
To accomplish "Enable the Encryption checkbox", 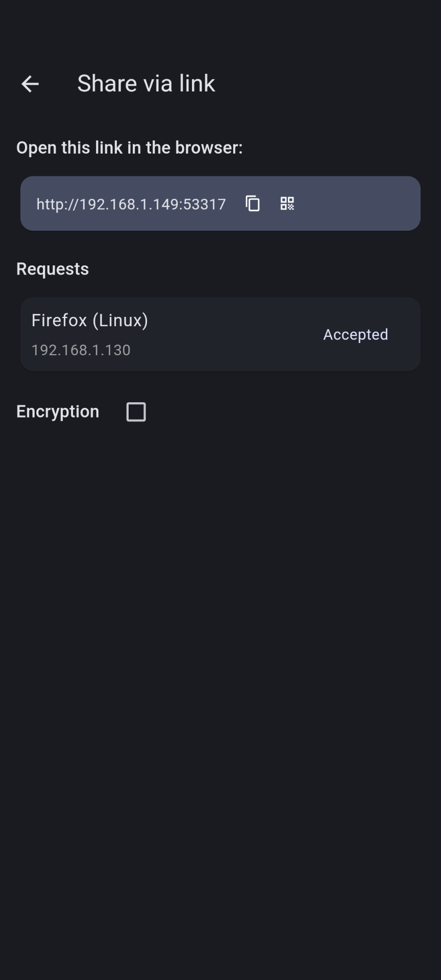I will (x=136, y=412).
